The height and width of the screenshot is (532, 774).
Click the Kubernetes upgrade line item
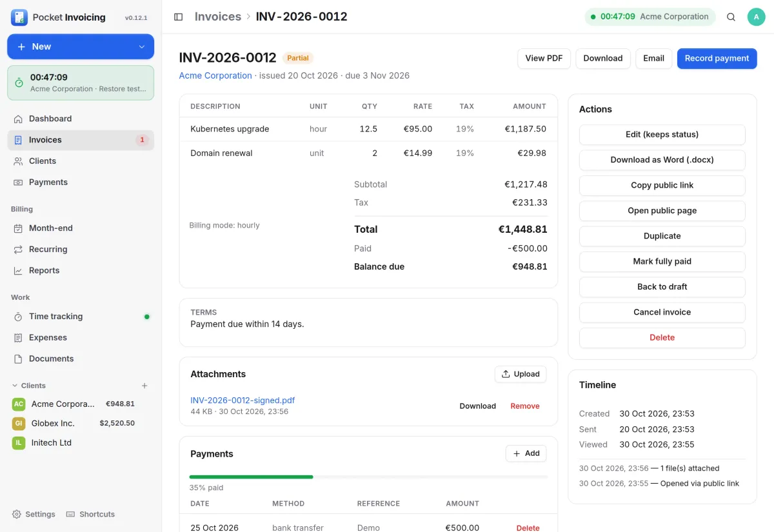[x=368, y=129]
